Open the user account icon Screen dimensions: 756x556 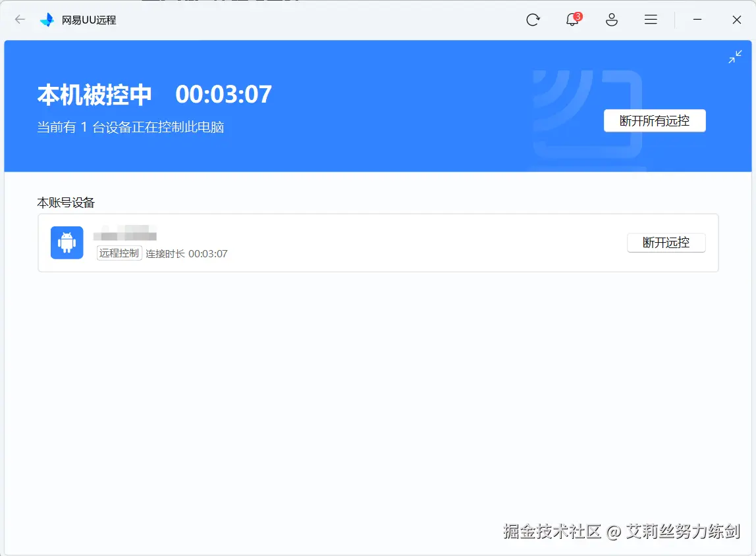(x=611, y=20)
